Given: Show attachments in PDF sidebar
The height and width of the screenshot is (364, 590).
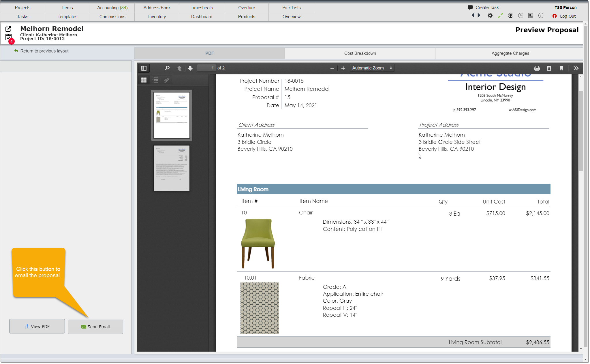Looking at the screenshot, I should click(x=166, y=80).
